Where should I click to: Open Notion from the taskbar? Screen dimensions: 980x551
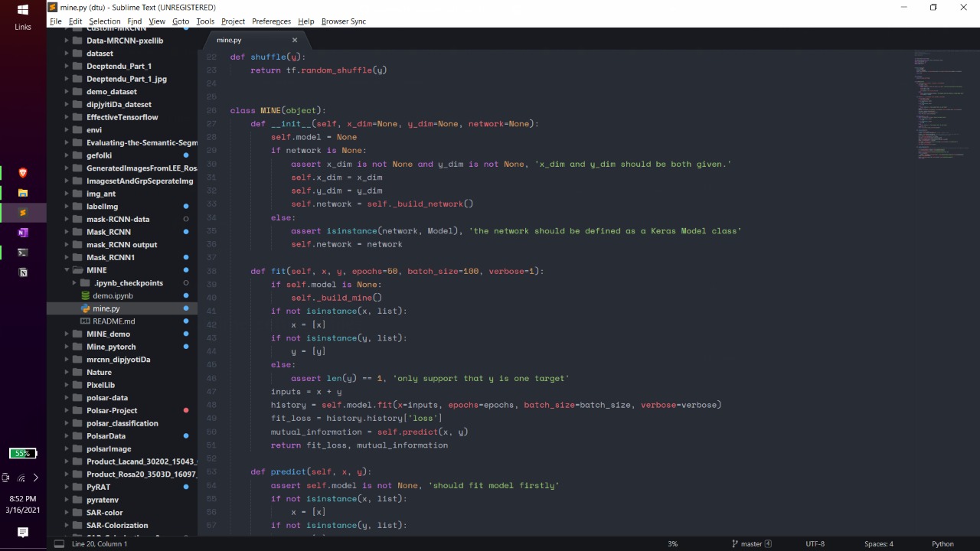[x=23, y=272]
